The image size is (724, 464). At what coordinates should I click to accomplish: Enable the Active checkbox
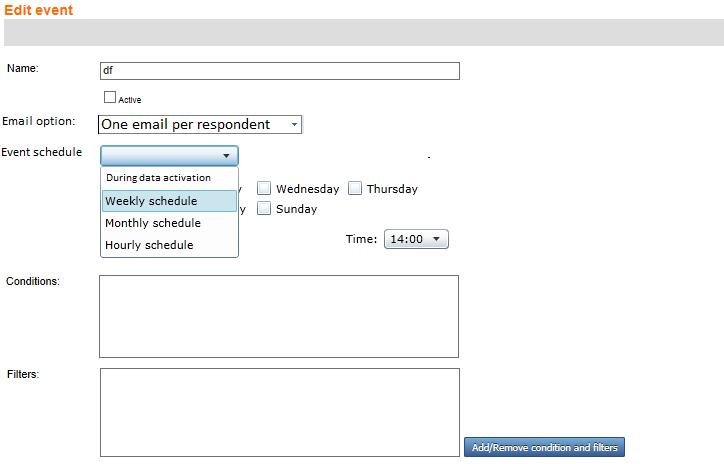click(110, 97)
